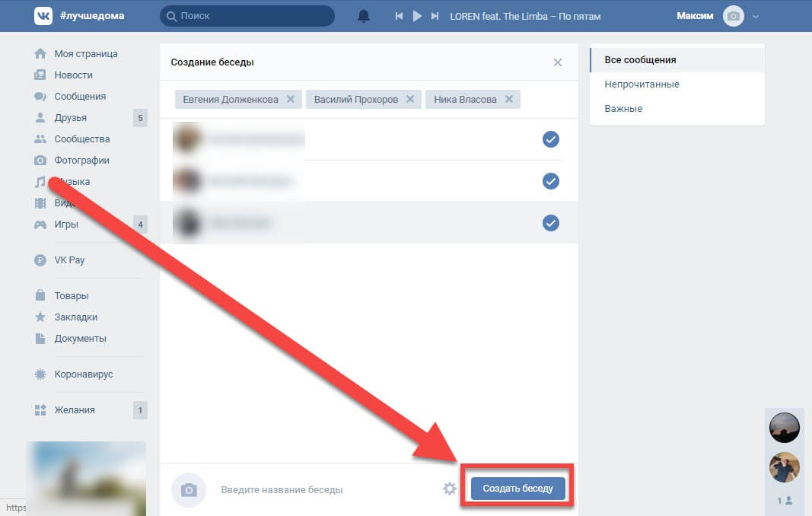Select Важные tab
812x516 pixels.
pyautogui.click(x=677, y=108)
